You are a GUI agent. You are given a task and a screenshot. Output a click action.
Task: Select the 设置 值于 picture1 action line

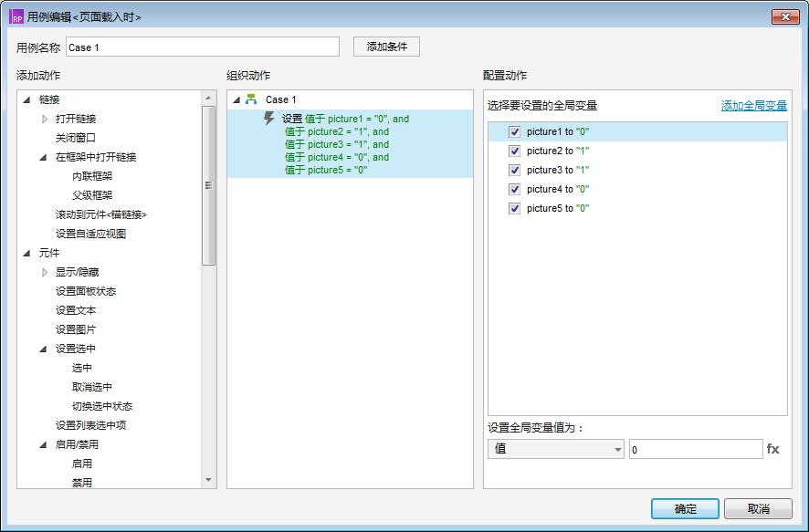(346, 119)
